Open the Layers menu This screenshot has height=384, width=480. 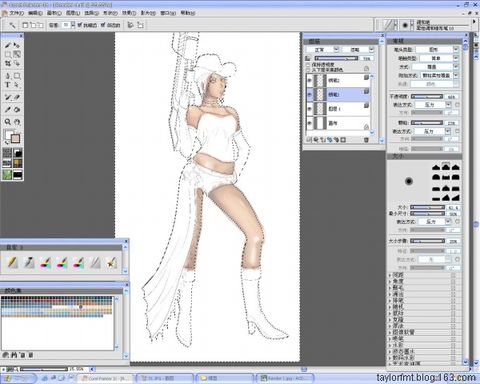click(73, 13)
